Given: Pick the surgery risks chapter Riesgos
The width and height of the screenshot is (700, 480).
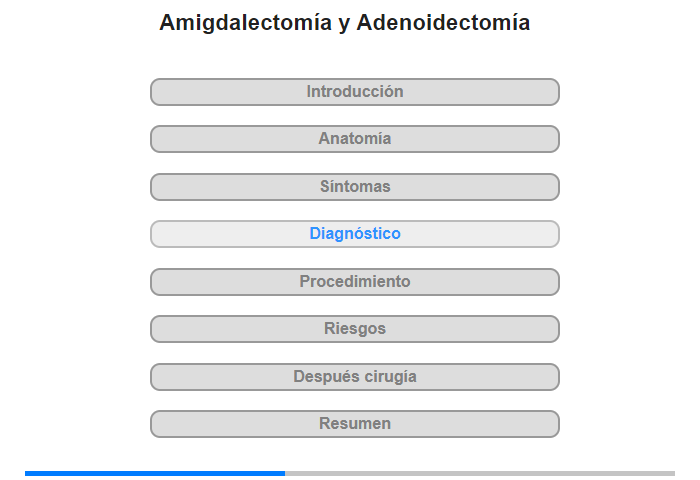Looking at the screenshot, I should tap(354, 329).
